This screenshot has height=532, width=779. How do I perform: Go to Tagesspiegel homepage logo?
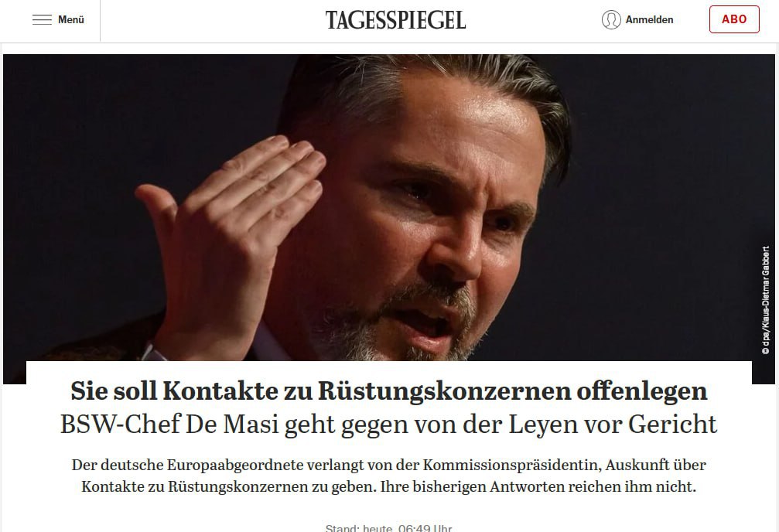tap(395, 20)
